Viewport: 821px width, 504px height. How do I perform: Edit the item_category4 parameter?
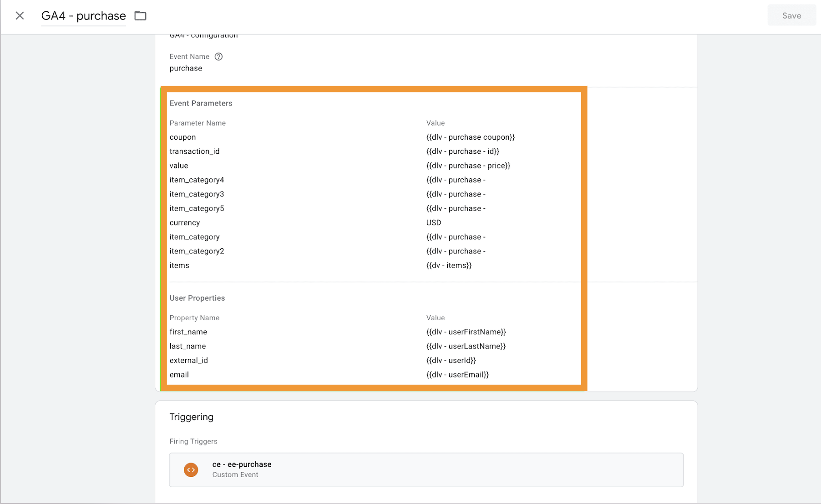(197, 180)
